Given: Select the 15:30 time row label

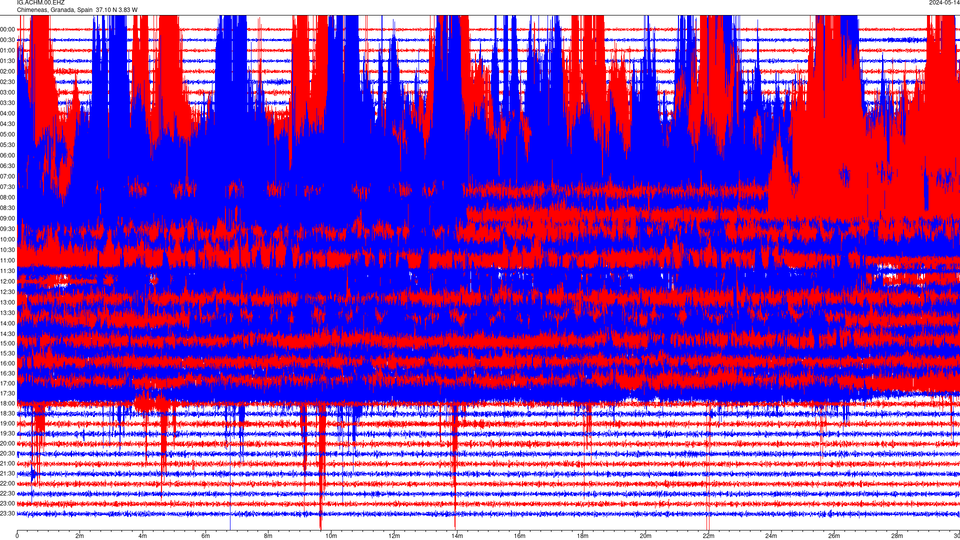Looking at the screenshot, I should (x=7, y=353).
